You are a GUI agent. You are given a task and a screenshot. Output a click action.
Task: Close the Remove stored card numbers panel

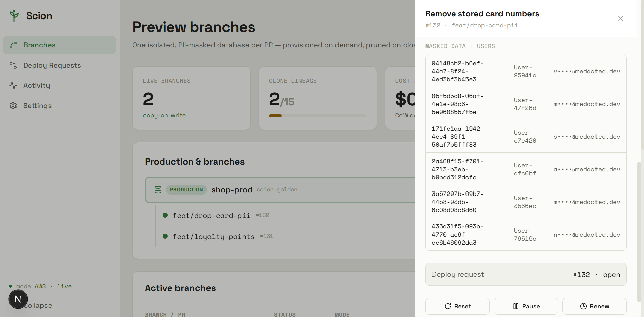[620, 19]
